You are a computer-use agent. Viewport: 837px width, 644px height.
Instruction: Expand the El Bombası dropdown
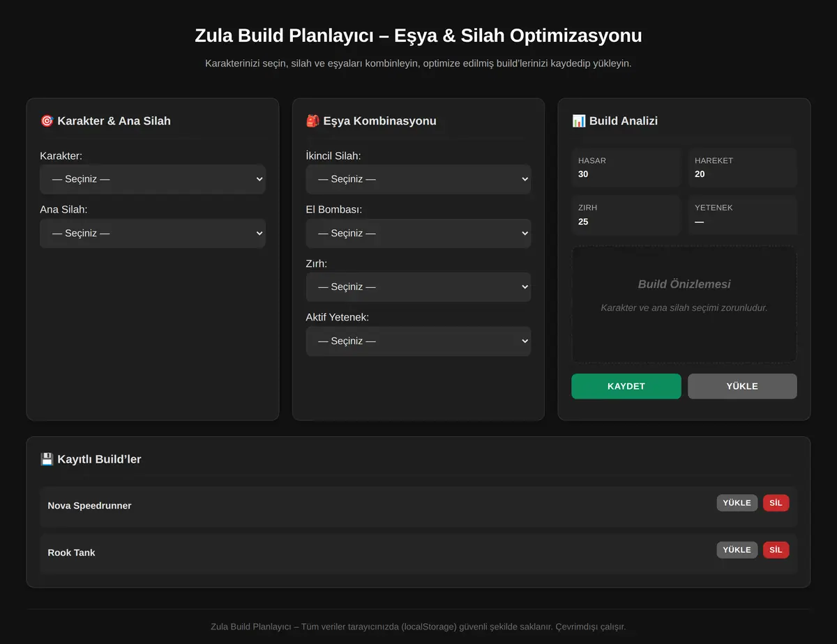click(x=418, y=233)
